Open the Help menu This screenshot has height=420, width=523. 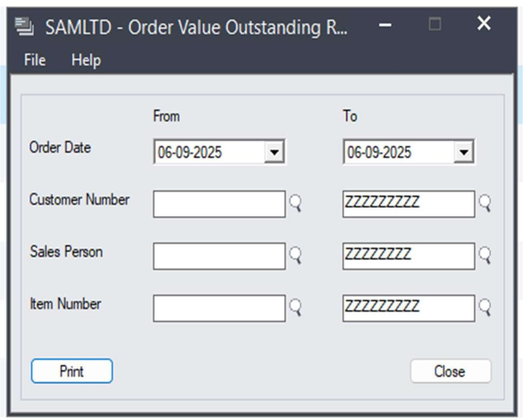86,60
